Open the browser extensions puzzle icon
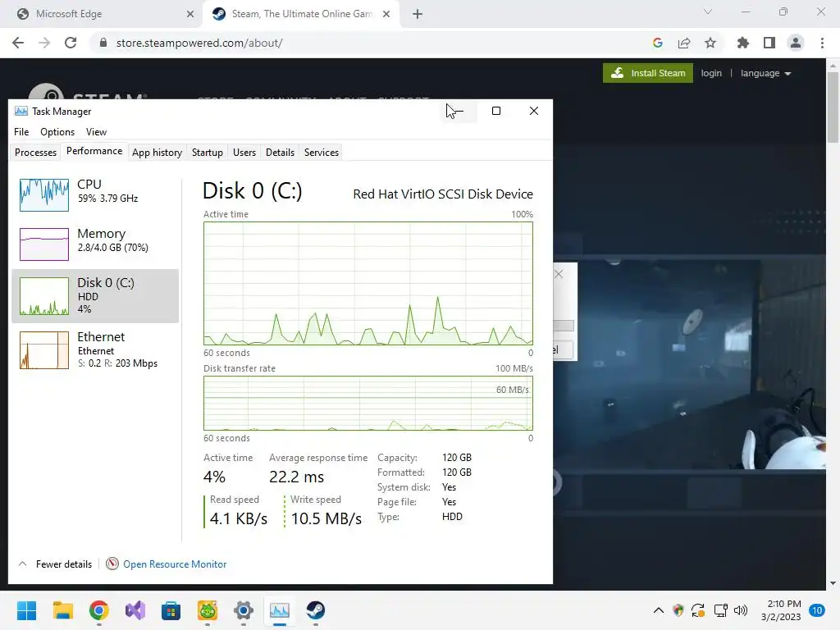840x630 pixels. 743,43
